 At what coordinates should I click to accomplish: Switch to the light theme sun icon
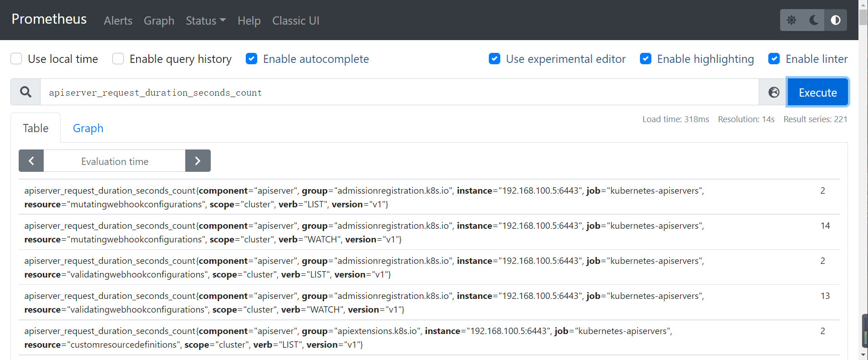tap(792, 20)
